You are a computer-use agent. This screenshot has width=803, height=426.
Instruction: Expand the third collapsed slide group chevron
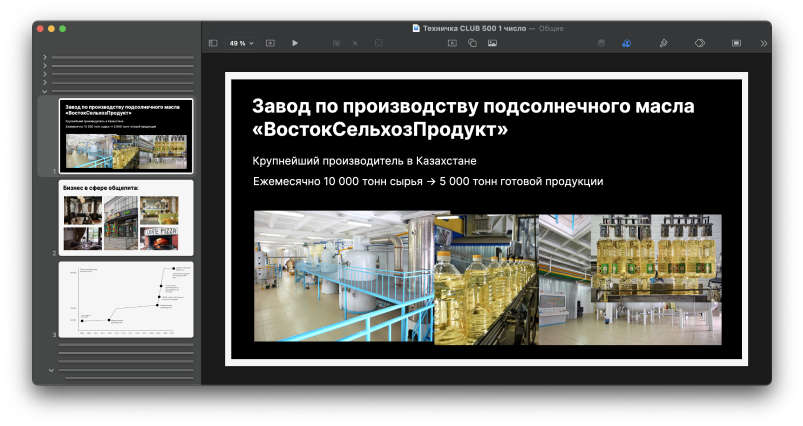(45, 74)
